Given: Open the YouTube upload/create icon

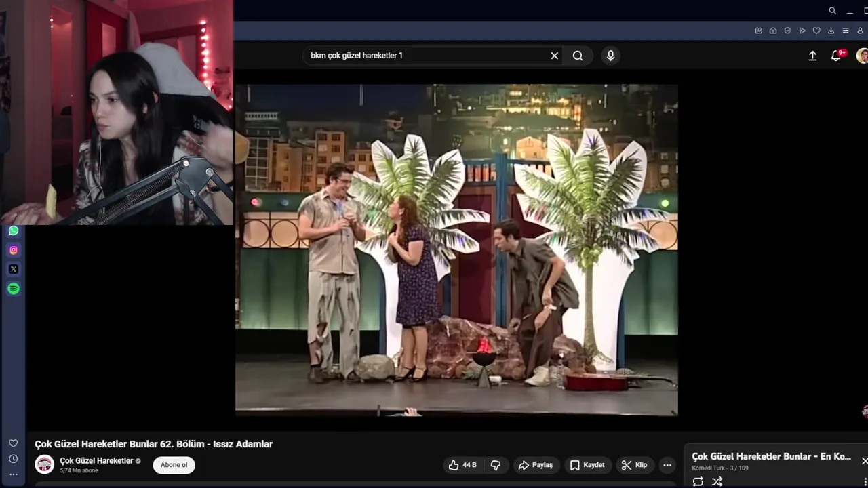Looking at the screenshot, I should pyautogui.click(x=812, y=56).
